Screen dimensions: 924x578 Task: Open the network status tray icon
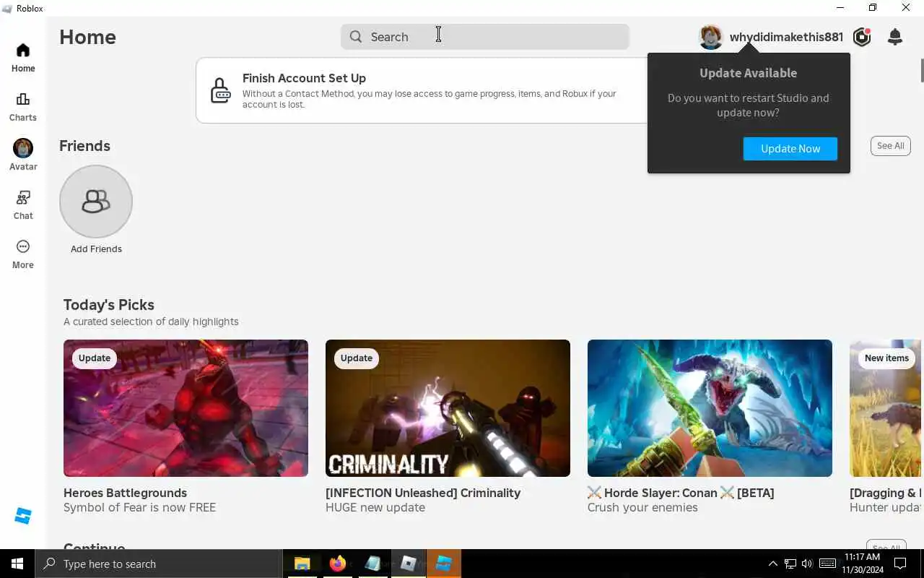pos(790,564)
